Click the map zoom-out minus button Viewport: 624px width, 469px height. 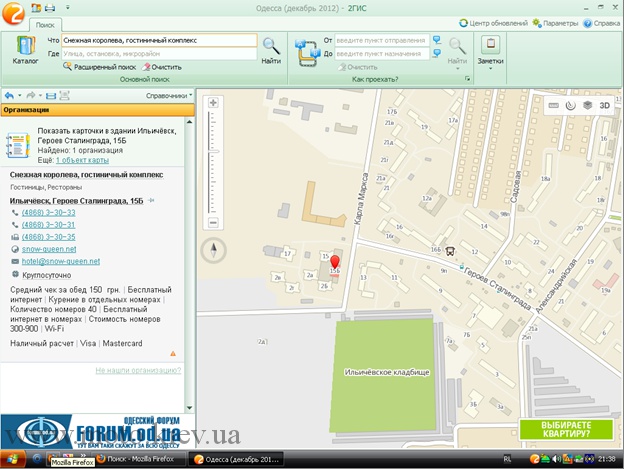tap(213, 221)
